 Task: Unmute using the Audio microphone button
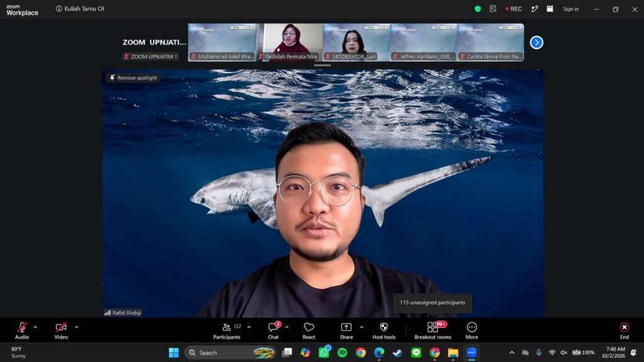click(x=22, y=331)
